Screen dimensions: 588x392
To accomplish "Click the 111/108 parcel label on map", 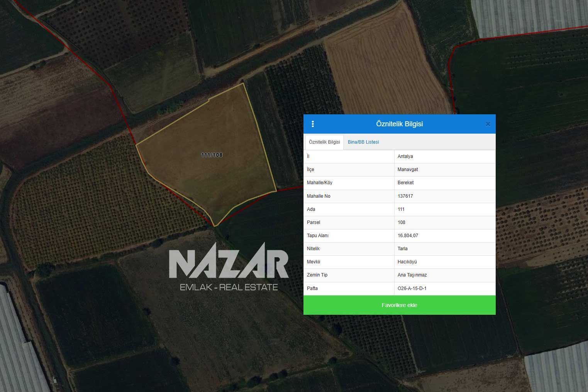I will pyautogui.click(x=212, y=155).
